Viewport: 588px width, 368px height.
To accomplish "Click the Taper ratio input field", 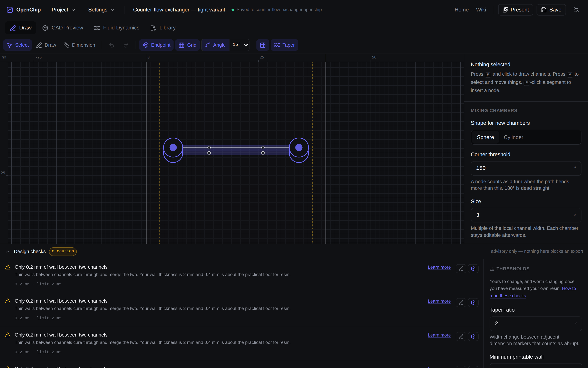I will point(536,324).
